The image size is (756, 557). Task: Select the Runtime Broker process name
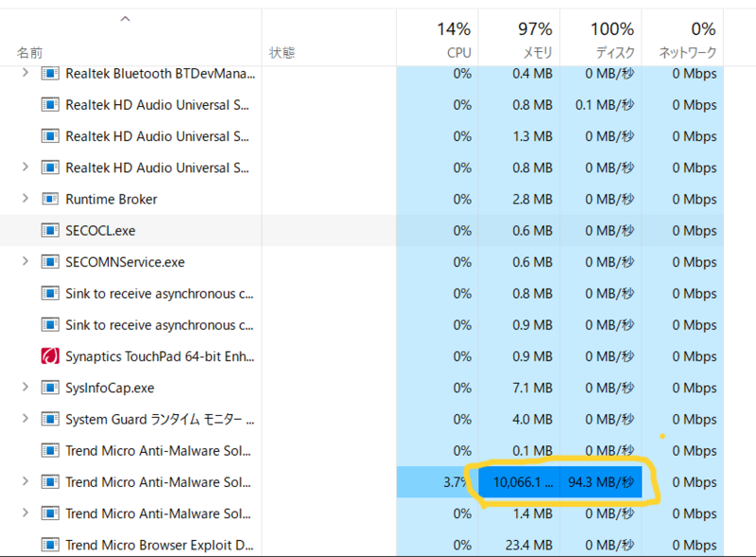pos(112,200)
